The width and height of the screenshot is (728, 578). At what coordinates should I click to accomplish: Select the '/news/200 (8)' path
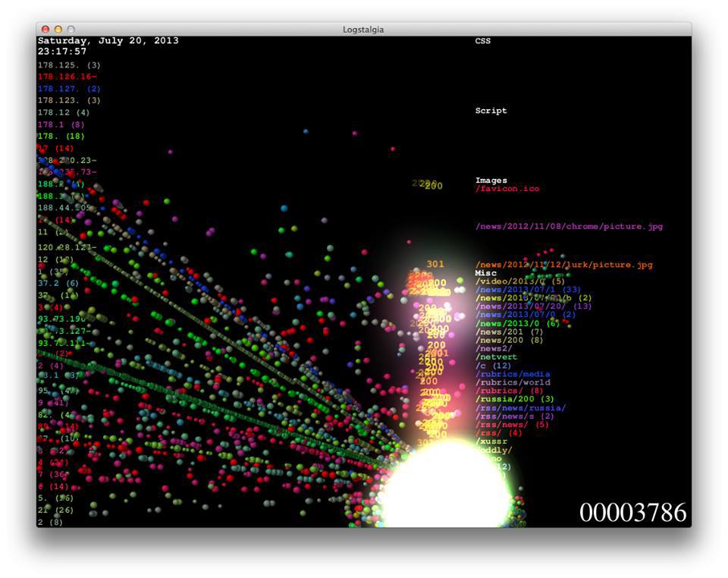click(510, 341)
